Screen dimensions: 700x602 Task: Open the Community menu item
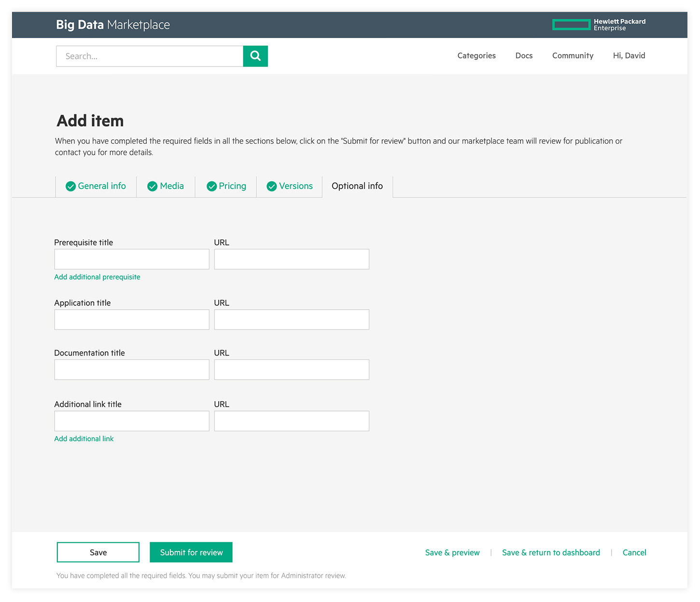[573, 55]
